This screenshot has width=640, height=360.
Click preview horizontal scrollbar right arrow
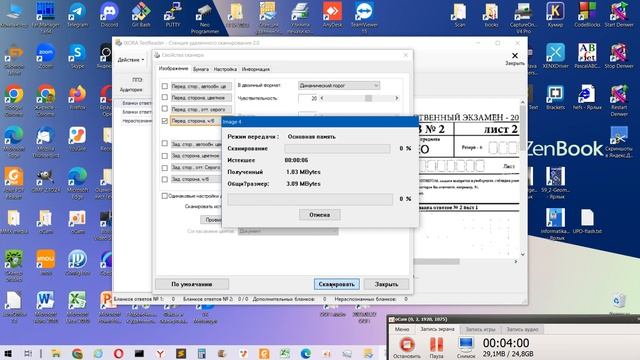coord(516,261)
